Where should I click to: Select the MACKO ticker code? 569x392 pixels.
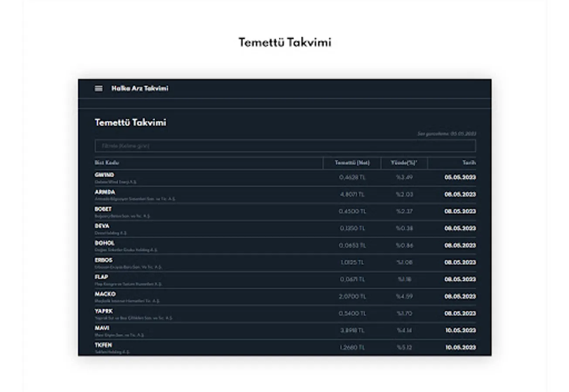pos(105,294)
